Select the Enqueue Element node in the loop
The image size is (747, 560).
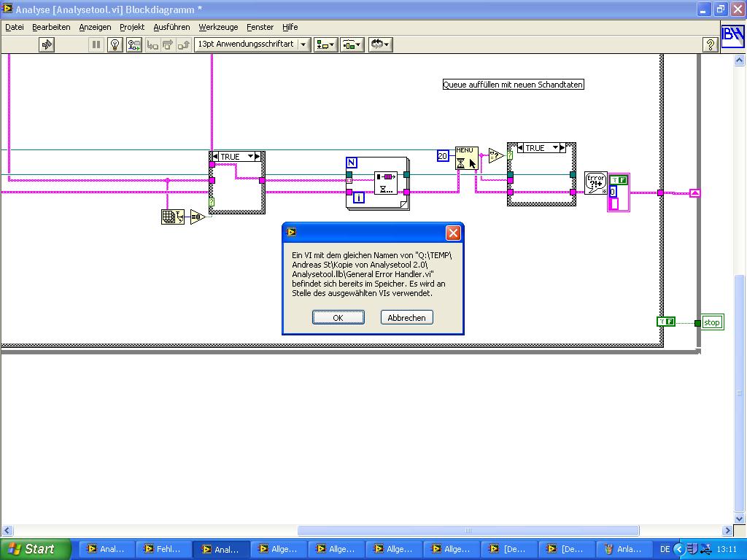(386, 183)
